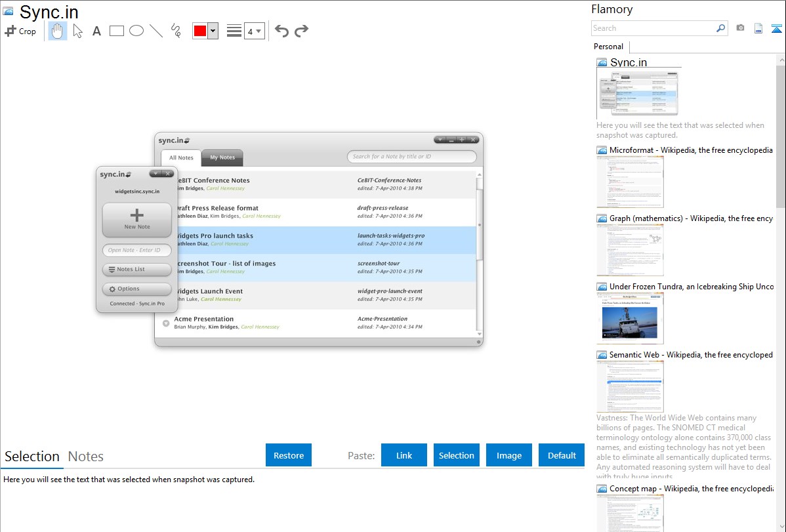Click the Notes List button
Viewport: 786px width, 532px height.
pos(137,269)
